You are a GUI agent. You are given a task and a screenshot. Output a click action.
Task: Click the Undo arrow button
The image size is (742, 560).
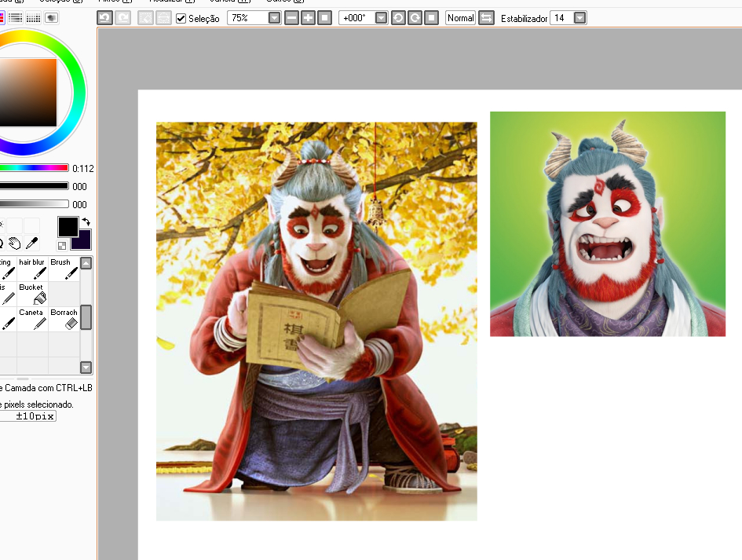coord(105,17)
